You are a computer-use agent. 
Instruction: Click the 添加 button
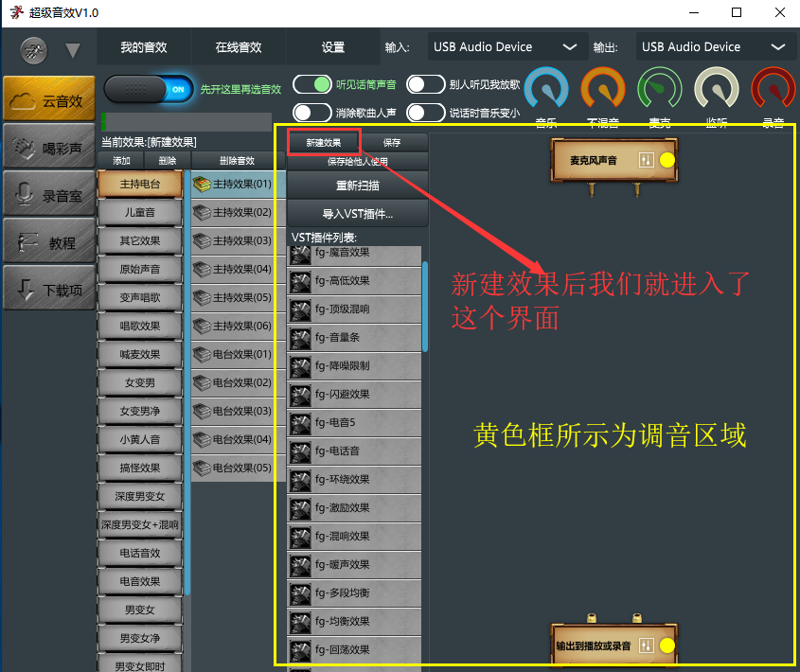(x=121, y=160)
